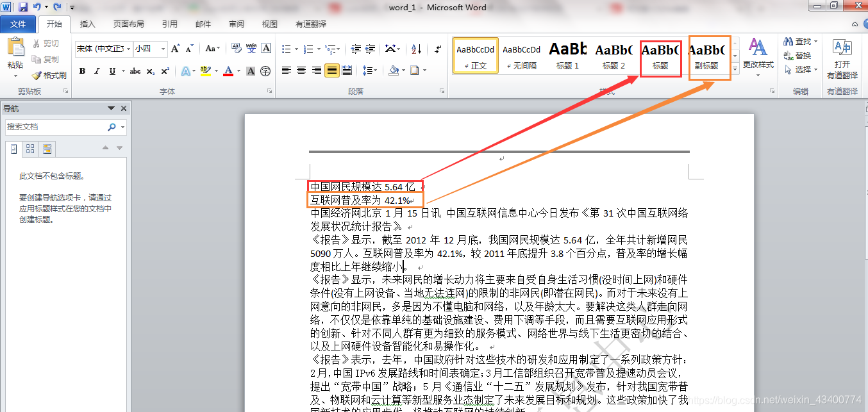Toggle Justify alignment button
Screen dimensions: 868x412
331,70
